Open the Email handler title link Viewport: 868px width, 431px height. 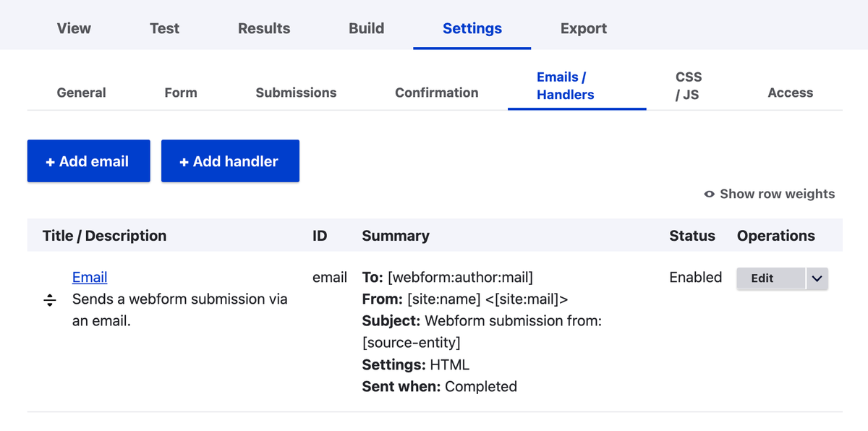(x=90, y=277)
